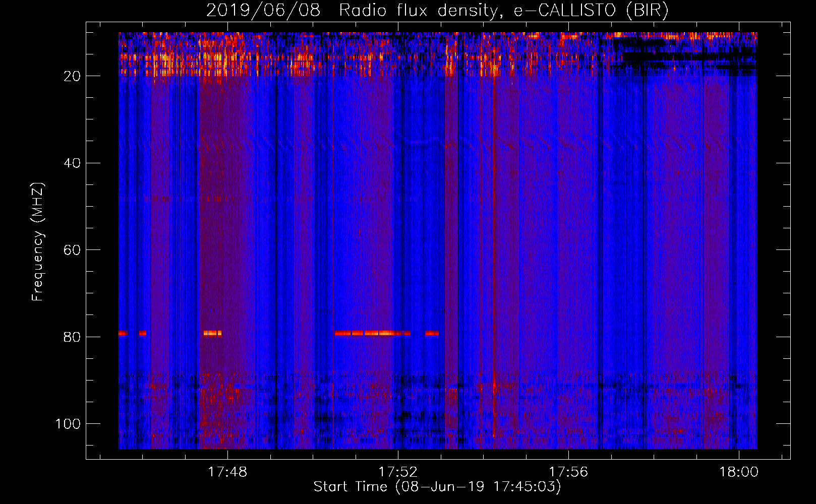Click the 17:48 time tick label
The width and height of the screenshot is (816, 504).
point(227,472)
